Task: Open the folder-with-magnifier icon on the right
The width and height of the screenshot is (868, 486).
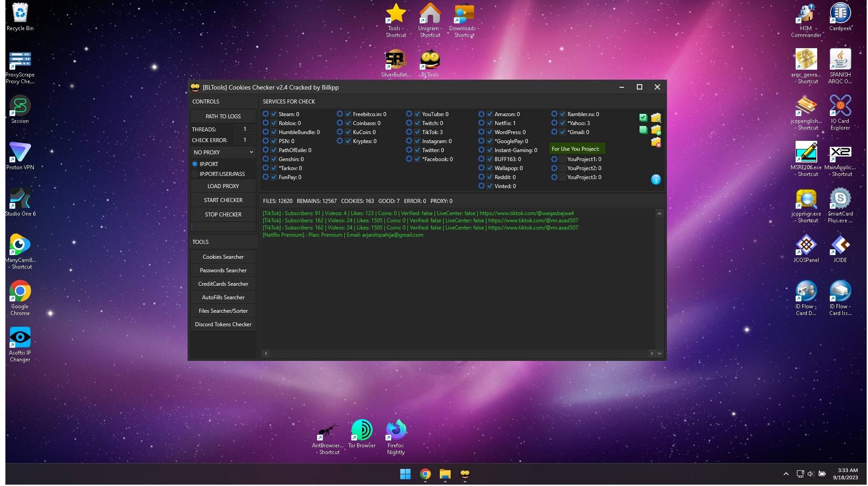Action: tap(656, 117)
